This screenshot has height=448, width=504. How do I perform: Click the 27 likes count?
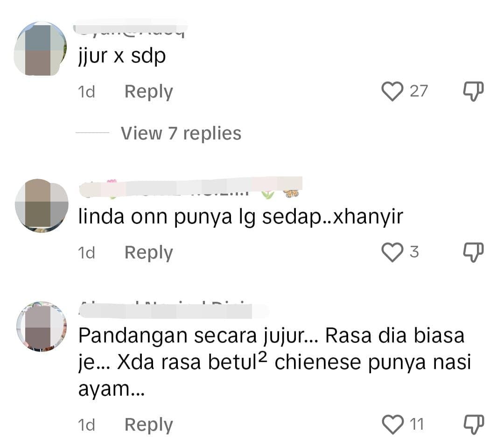(x=419, y=91)
